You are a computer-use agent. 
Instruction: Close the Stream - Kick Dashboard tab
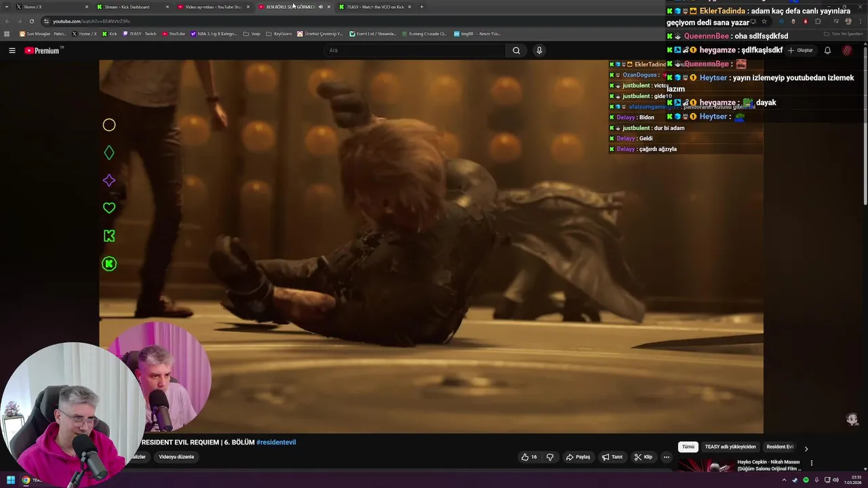pos(167,7)
